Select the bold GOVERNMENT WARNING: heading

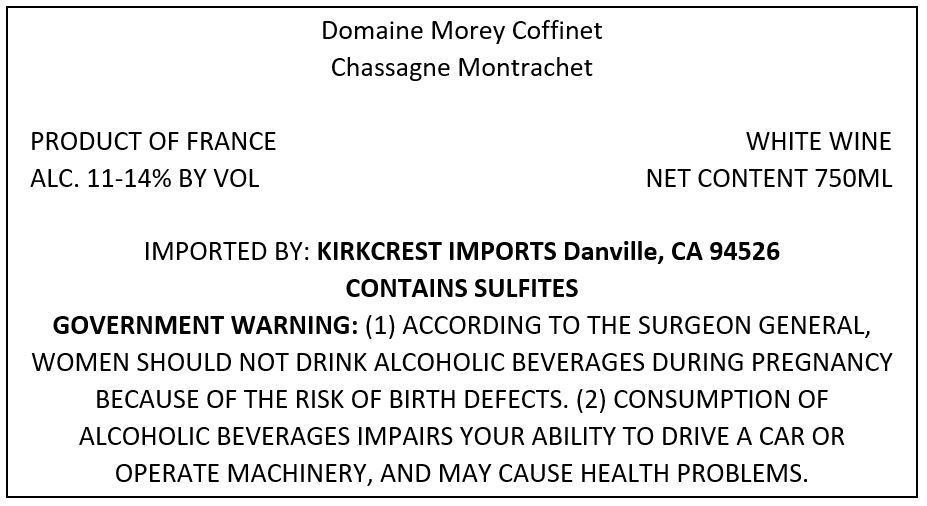[205, 326]
